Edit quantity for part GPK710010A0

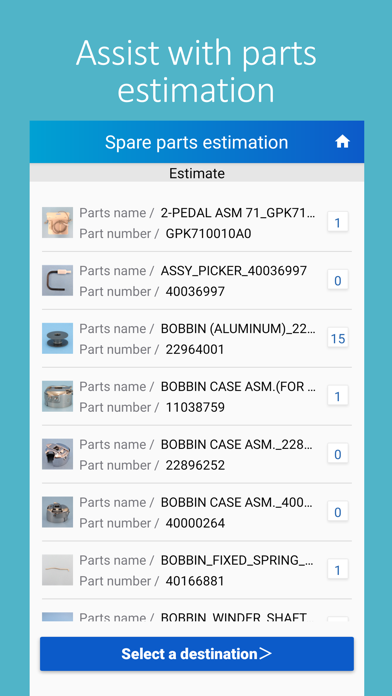click(x=338, y=222)
